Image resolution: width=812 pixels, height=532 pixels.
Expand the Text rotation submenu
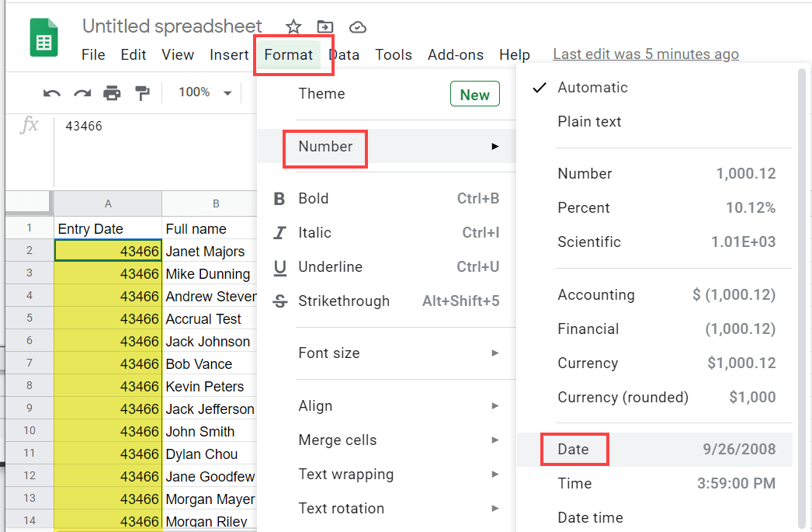[x=387, y=508]
